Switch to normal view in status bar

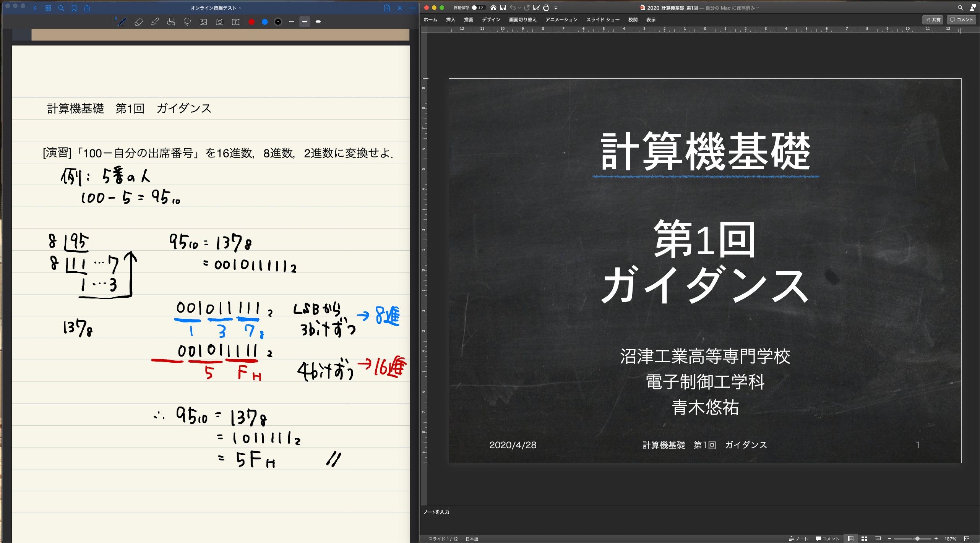850,539
